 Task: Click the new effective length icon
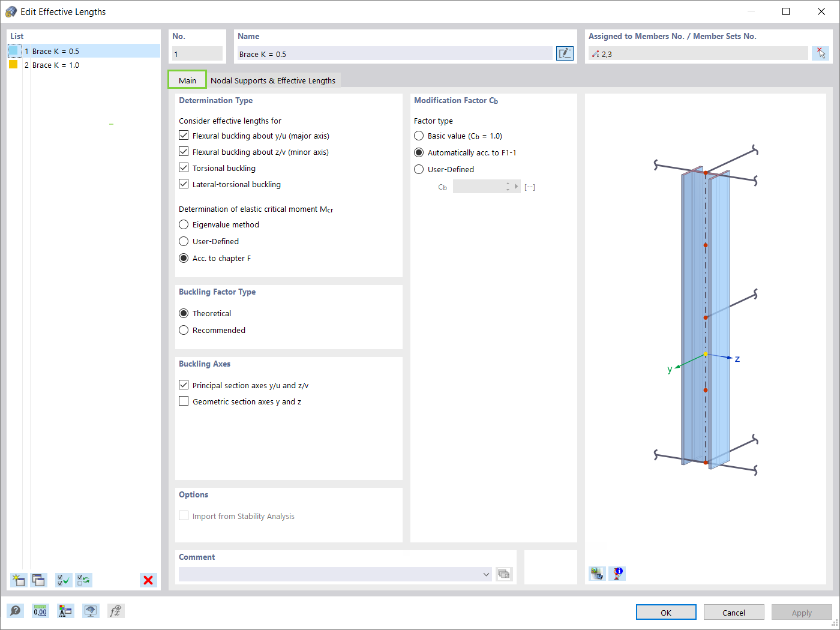click(x=19, y=580)
